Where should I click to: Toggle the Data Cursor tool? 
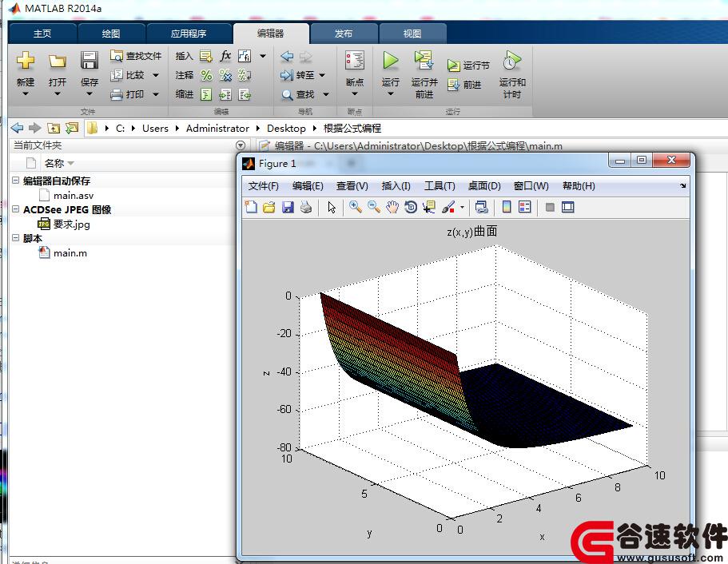pos(429,207)
